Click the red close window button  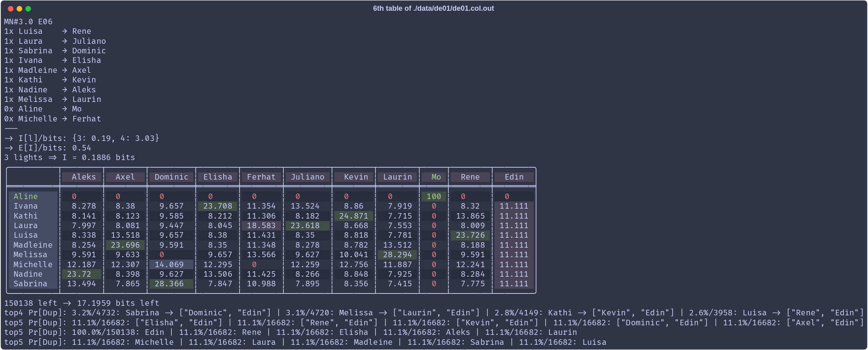click(x=11, y=8)
